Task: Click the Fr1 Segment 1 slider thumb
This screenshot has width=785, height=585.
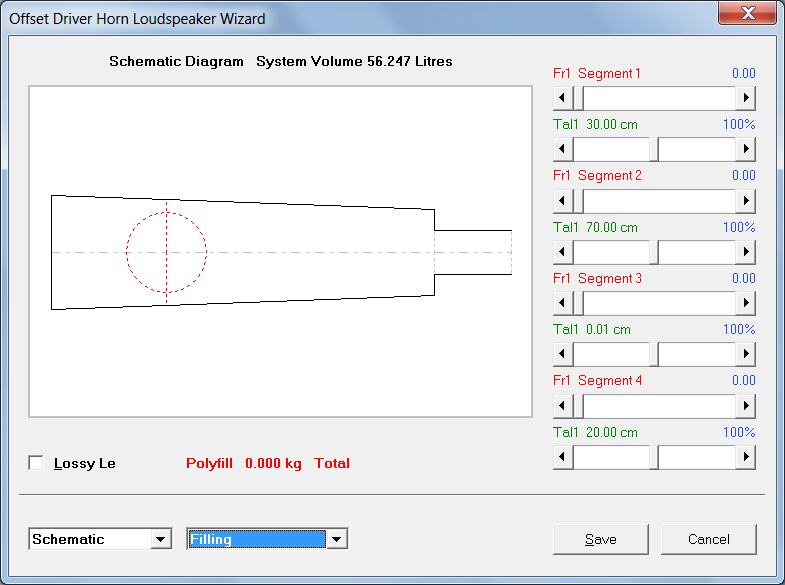Action: (x=578, y=98)
